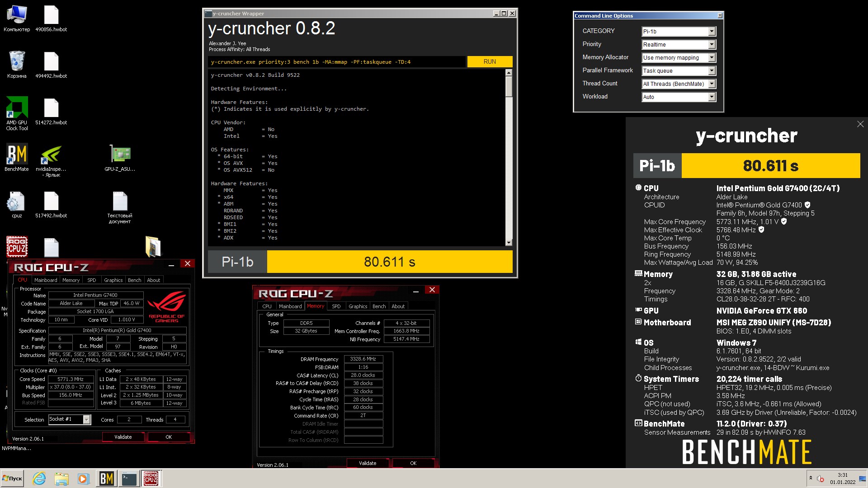Close the BenchMate result panel
The width and height of the screenshot is (868, 488).
(x=860, y=124)
